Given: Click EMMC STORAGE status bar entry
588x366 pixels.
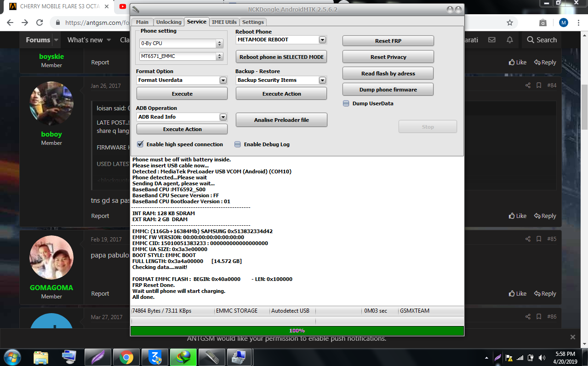Looking at the screenshot, I should (x=237, y=311).
